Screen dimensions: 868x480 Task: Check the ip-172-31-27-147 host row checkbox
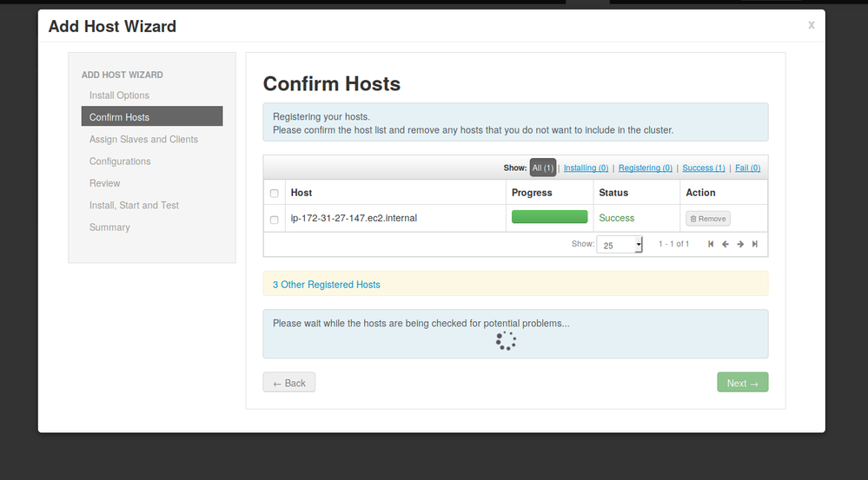275,220
